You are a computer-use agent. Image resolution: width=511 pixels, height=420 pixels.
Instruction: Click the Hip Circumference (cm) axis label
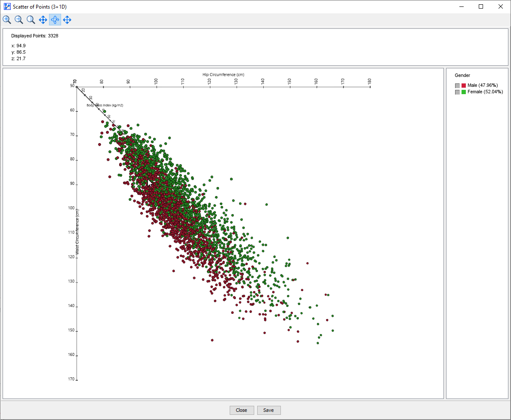223,74
